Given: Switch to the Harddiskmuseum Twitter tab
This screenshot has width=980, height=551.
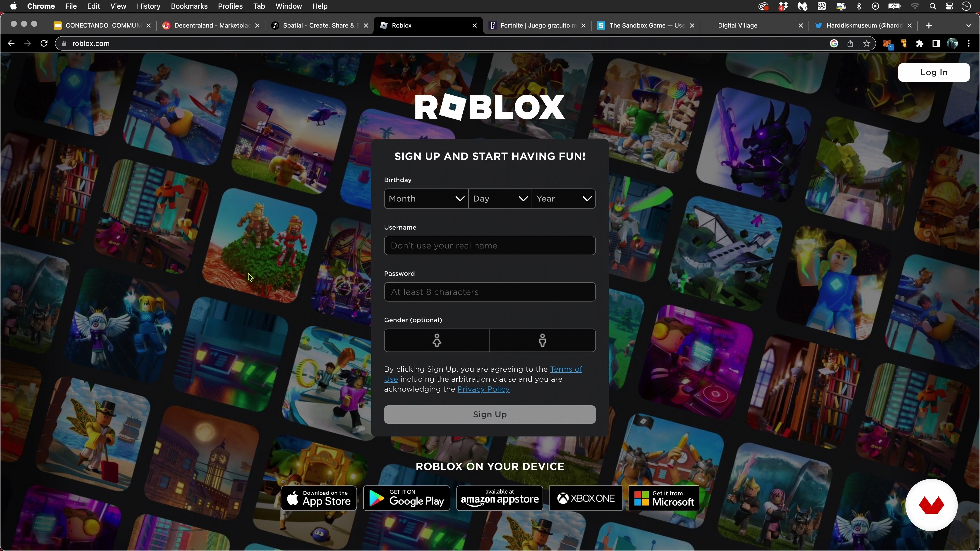Looking at the screenshot, I should coord(864,26).
